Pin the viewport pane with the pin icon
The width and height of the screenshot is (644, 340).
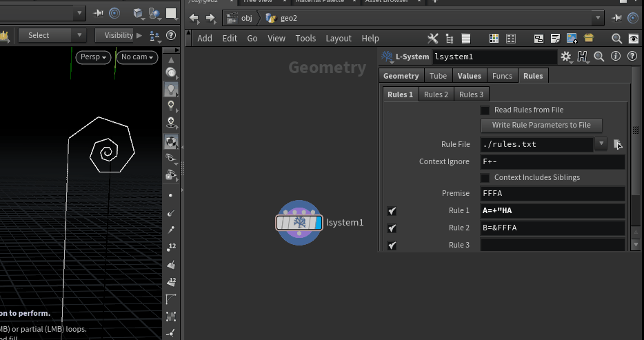pos(98,13)
